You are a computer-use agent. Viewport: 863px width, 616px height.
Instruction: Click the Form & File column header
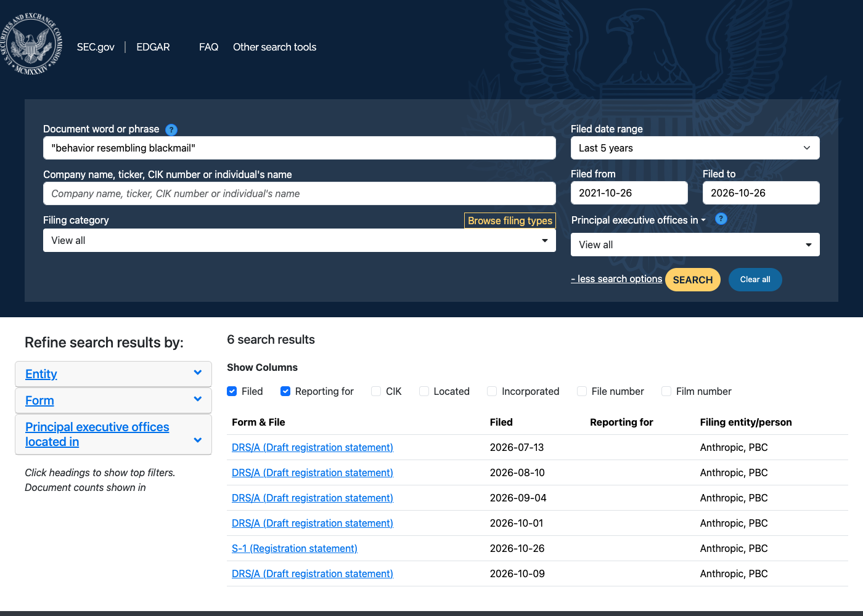click(258, 422)
